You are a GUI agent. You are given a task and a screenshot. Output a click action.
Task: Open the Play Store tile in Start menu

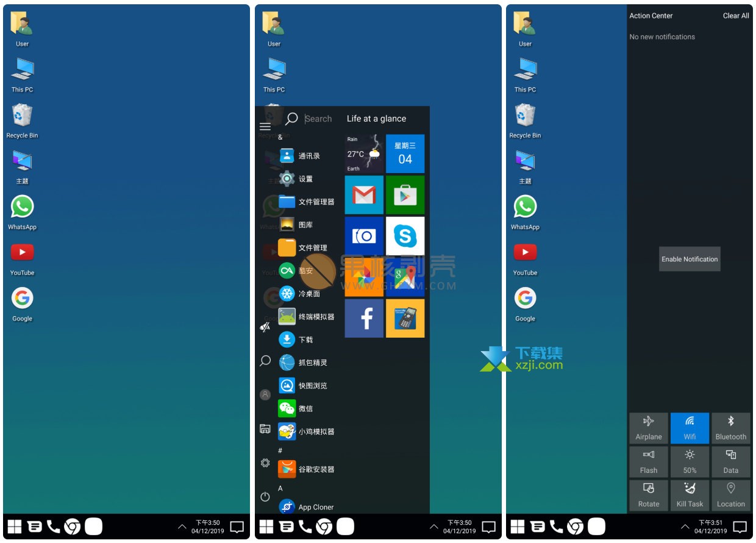405,195
